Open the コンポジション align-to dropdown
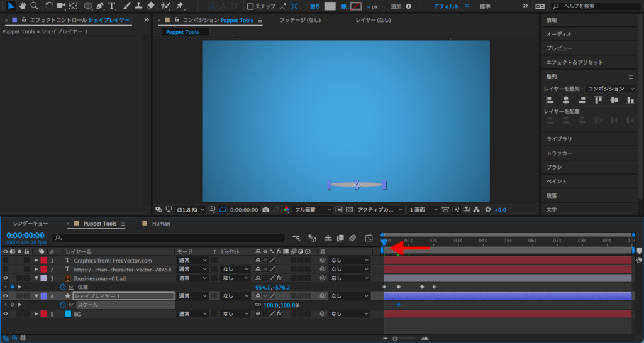 pyautogui.click(x=611, y=89)
